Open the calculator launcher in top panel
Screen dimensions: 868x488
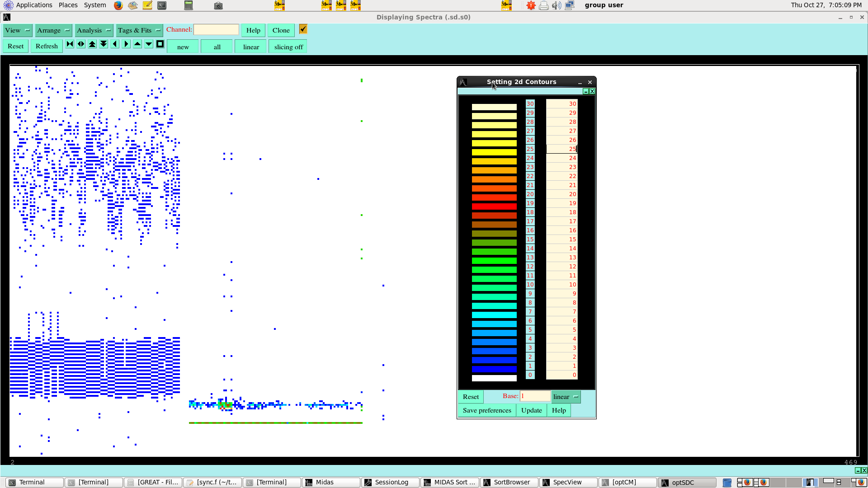click(x=189, y=5)
